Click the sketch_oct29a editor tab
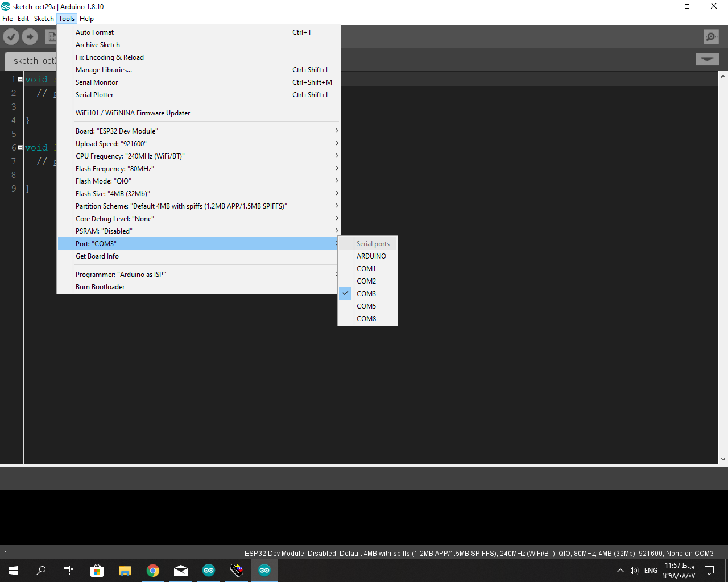Screen dimensions: 728x582 [31, 61]
